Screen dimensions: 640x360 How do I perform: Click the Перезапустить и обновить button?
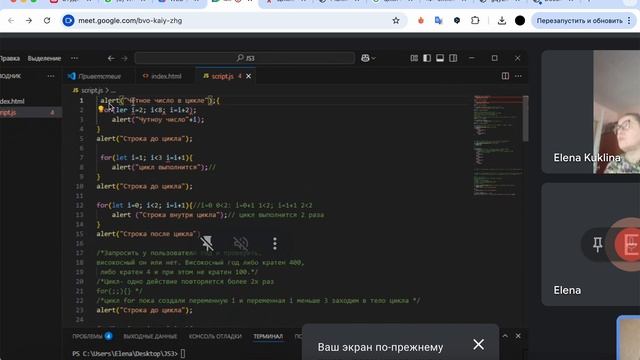pyautogui.click(x=579, y=20)
